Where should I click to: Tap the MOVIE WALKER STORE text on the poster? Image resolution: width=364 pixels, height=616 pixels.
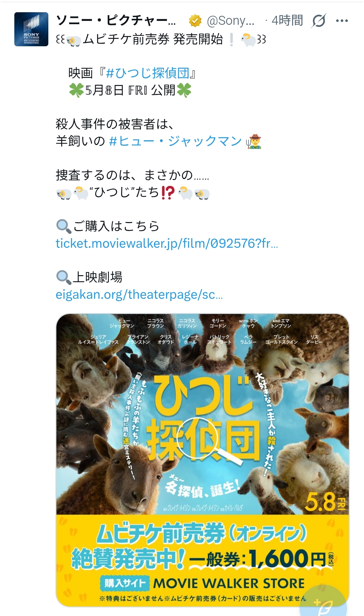coord(229,583)
